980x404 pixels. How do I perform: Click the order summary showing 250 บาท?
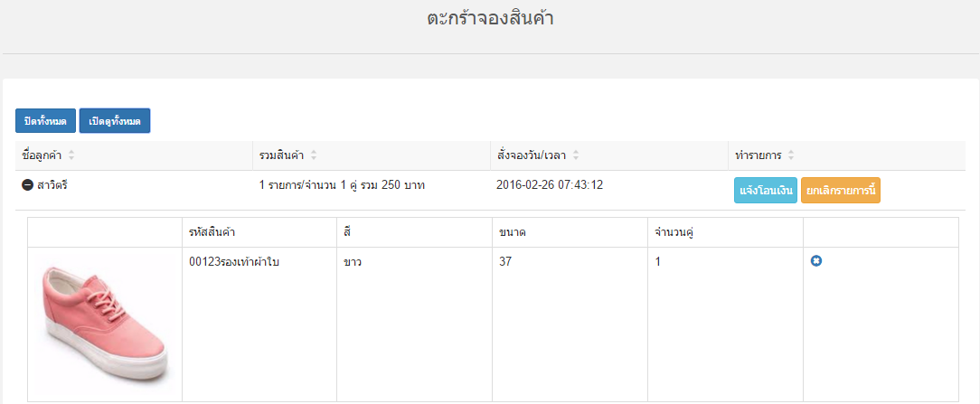[x=342, y=185]
